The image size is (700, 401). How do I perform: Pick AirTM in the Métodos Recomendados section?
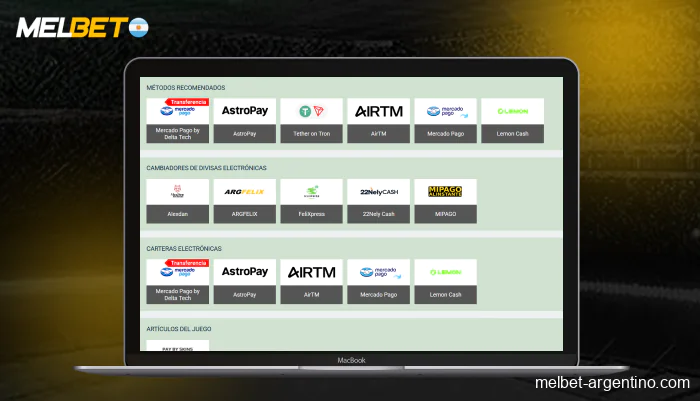[x=378, y=120]
